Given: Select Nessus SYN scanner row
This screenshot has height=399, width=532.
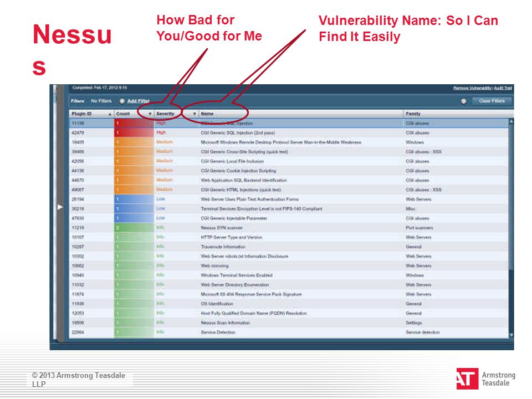Looking at the screenshot, I should pos(289,228).
